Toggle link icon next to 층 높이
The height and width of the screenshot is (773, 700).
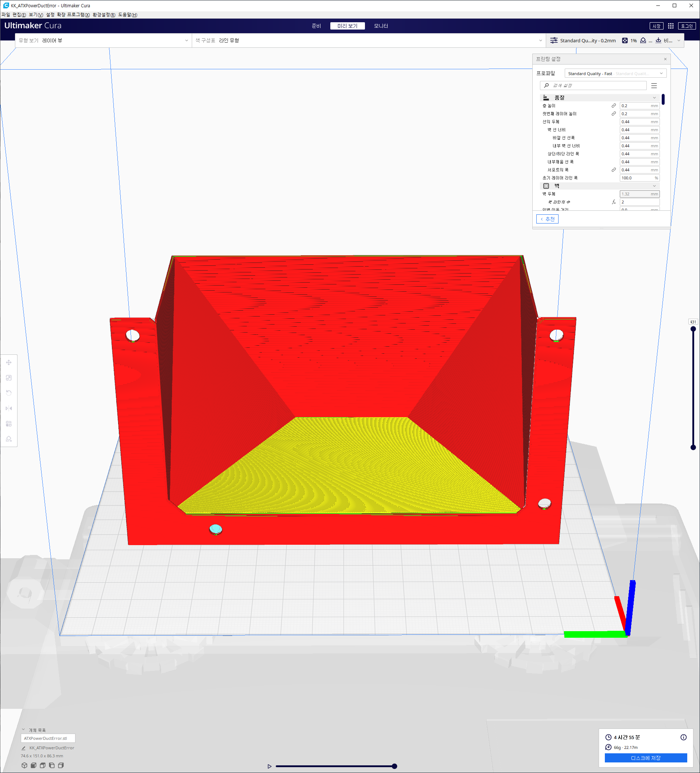coord(614,106)
